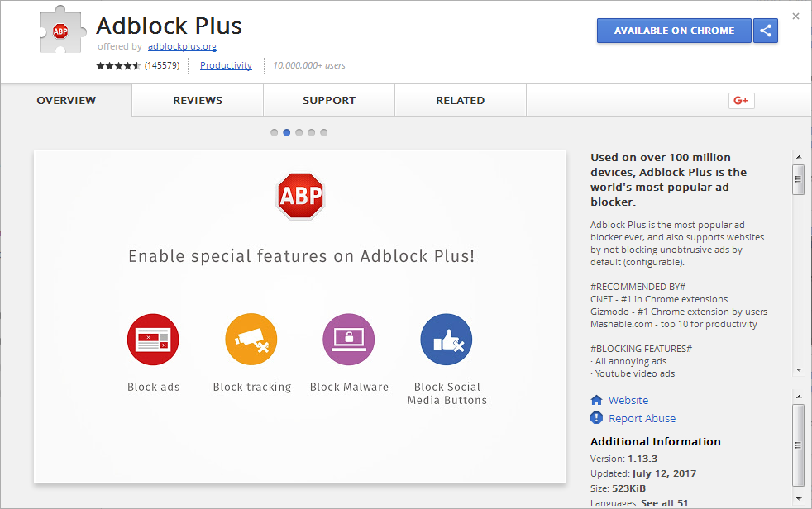
Task: Click the purple Block Malware laptop icon
Action: coord(349,340)
